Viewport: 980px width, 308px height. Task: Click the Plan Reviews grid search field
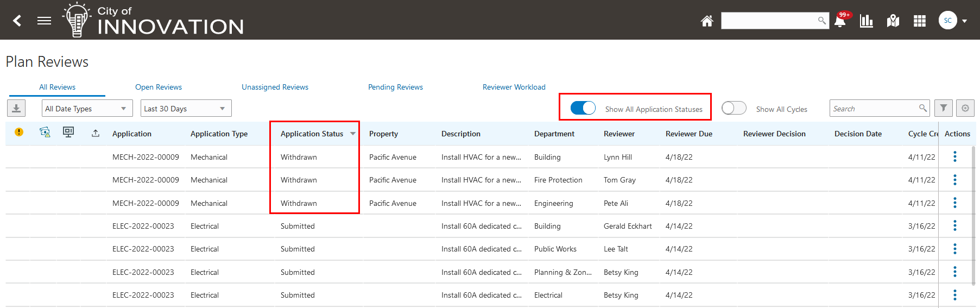pos(874,109)
